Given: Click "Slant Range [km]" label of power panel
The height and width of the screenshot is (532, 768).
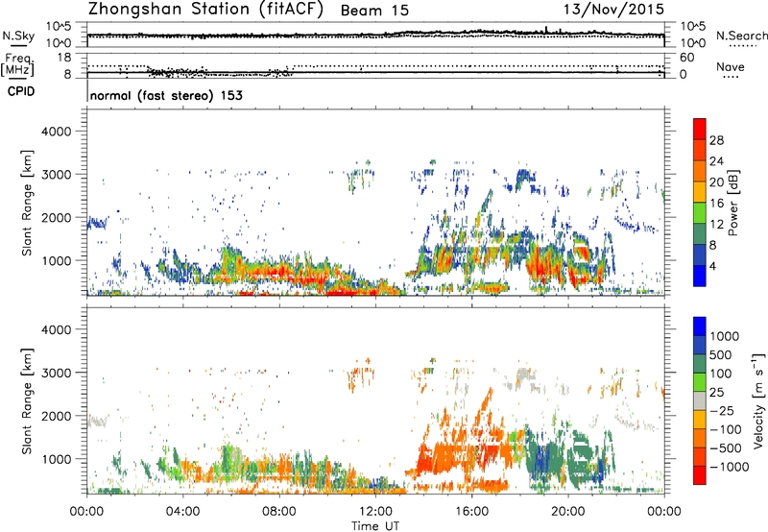Looking at the screenshot, I should tap(27, 203).
